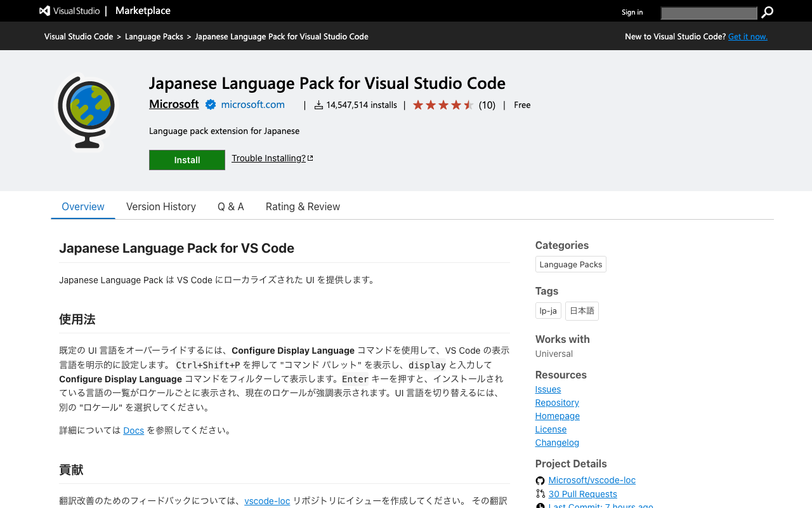Open the Repository resource link
The image size is (812, 508).
[557, 403]
